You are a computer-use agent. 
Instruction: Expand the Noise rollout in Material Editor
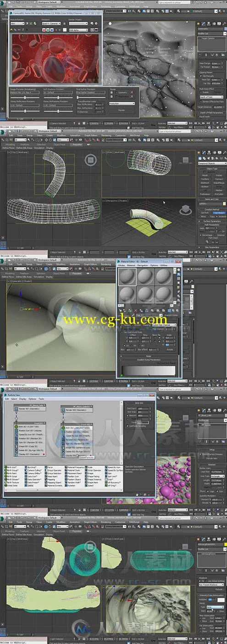tap(149, 356)
